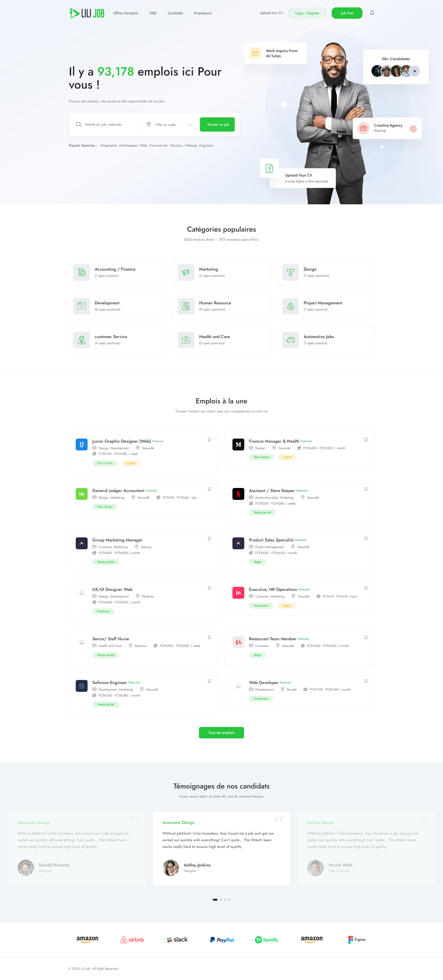443x980 pixels.
Task: Bookmark the Finance Manager & Health job
Action: coord(366,440)
